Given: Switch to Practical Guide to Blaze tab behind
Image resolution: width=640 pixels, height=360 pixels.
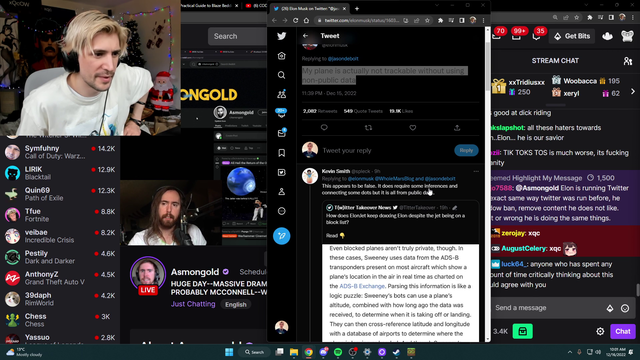Looking at the screenshot, I should click(209, 6).
